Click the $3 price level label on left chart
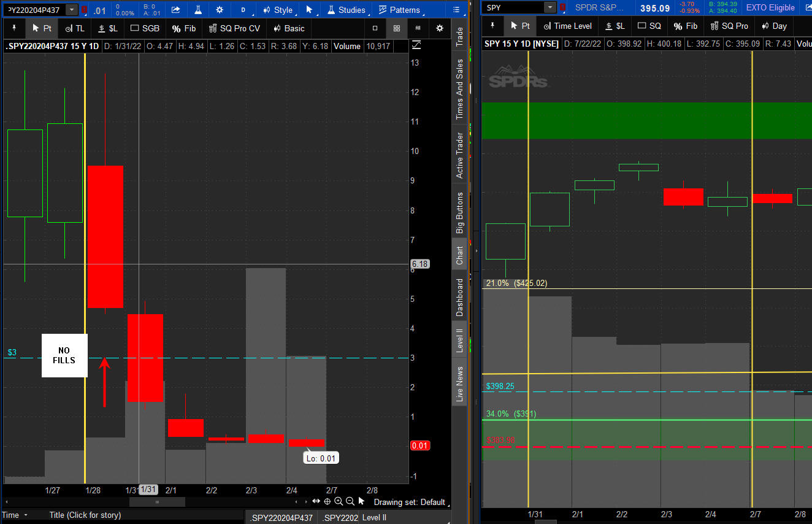This screenshot has height=524, width=812. pos(12,353)
